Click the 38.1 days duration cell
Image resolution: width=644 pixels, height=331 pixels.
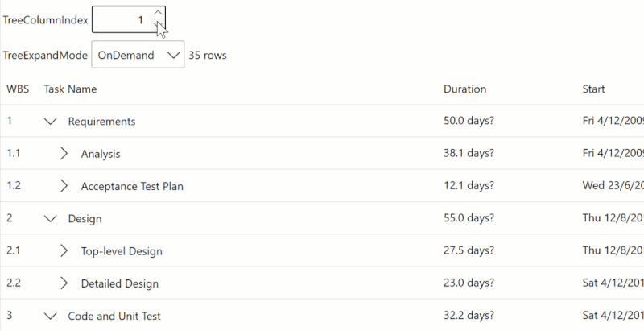469,154
